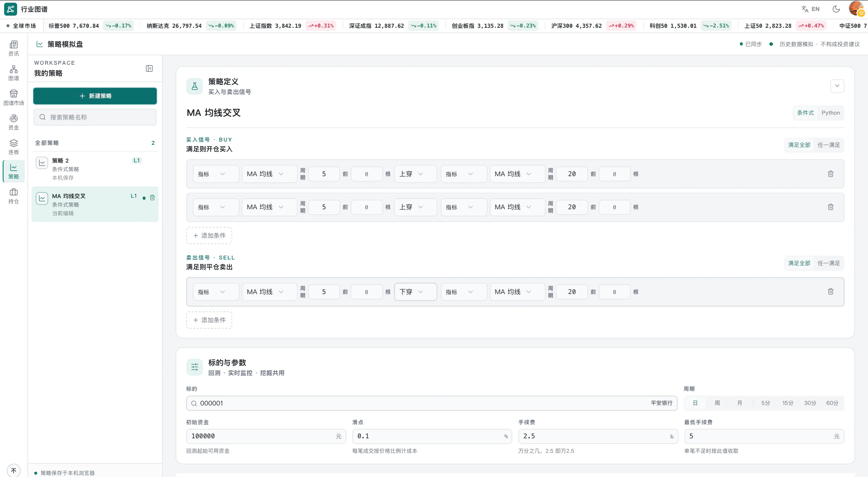Edit the 手续费 2.5 field
868x477 pixels.
[x=598, y=436]
